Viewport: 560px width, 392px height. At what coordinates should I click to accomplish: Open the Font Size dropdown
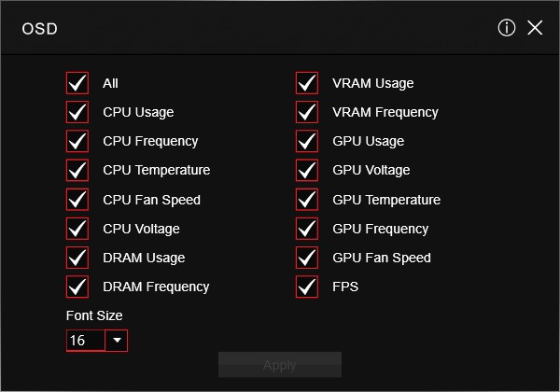coord(117,341)
